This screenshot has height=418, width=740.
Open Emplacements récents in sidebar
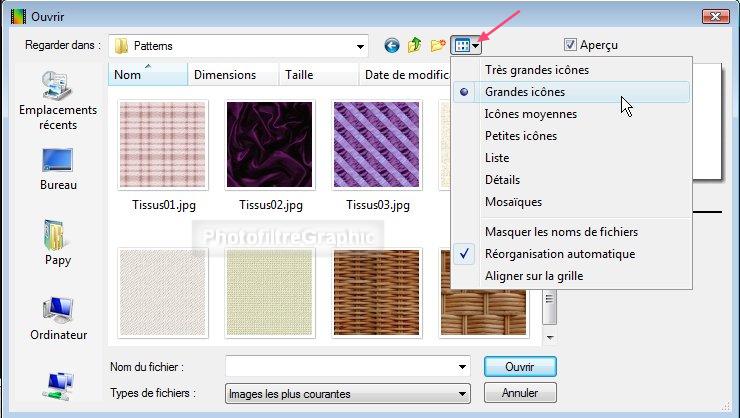(58, 103)
